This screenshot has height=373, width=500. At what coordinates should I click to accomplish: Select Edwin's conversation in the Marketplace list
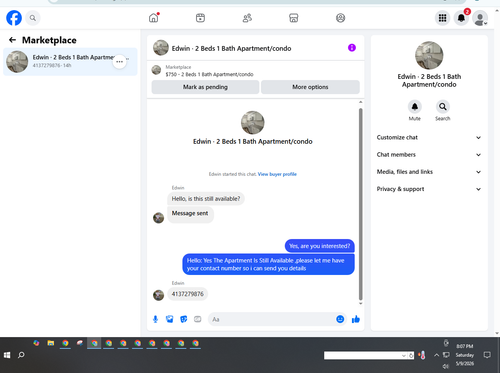pos(70,62)
